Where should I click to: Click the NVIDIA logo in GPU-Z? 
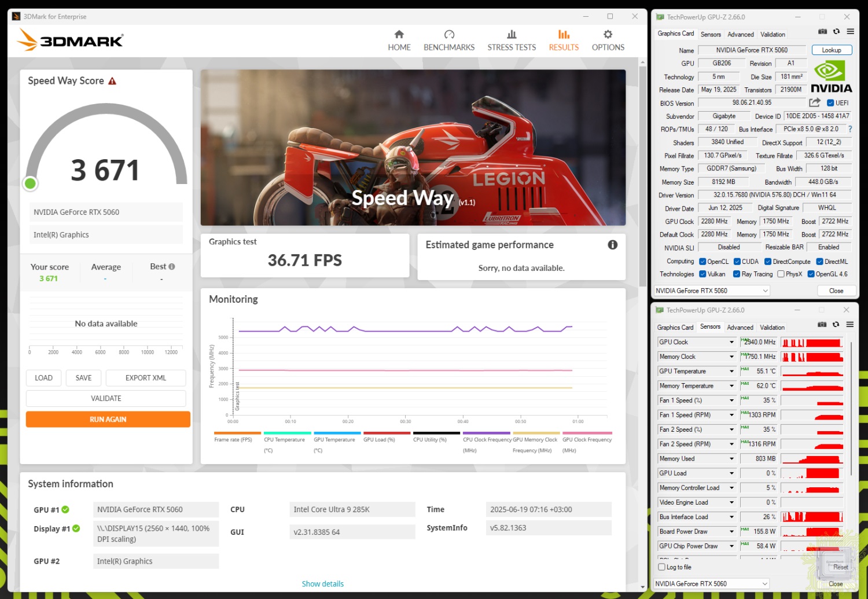coord(831,77)
